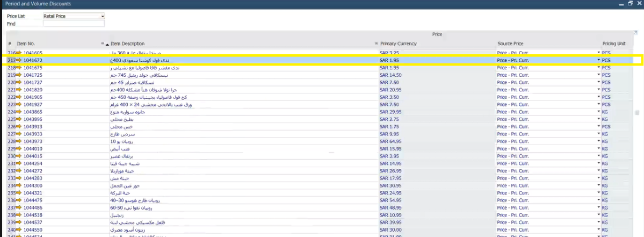Click settings icon beside Item Description header
Image resolution: width=644 pixels, height=237 pixels.
[376, 44]
